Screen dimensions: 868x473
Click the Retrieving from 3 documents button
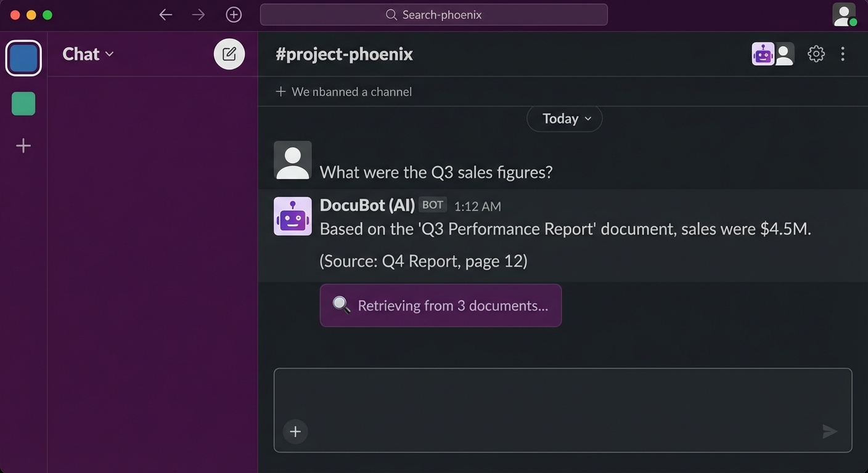coord(440,305)
